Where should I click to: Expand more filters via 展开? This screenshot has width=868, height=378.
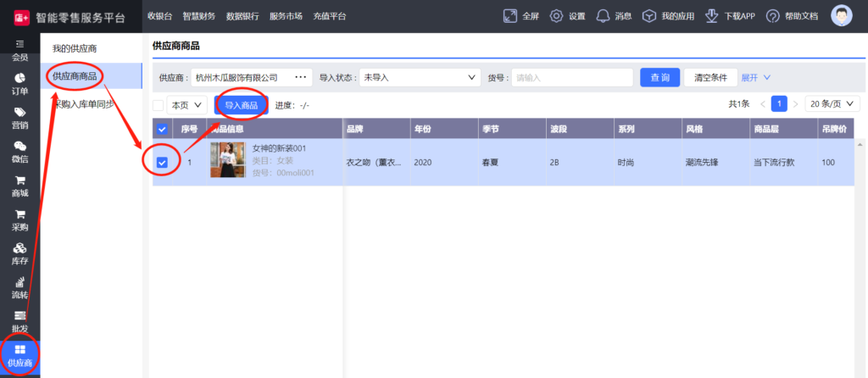pyautogui.click(x=755, y=77)
